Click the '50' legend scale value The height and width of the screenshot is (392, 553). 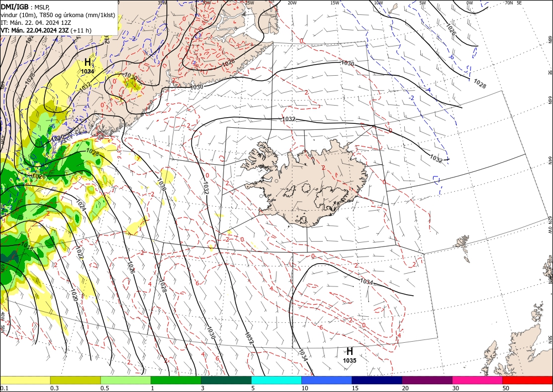(x=506, y=388)
